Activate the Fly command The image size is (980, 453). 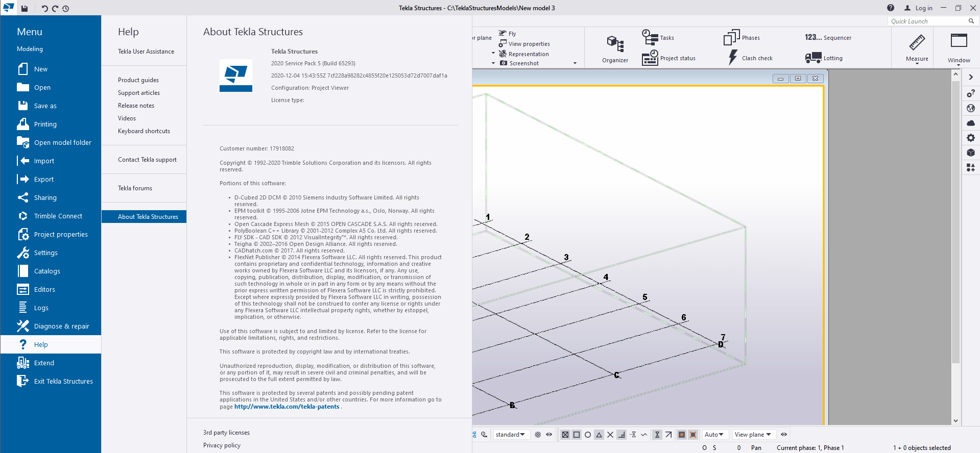tap(507, 33)
